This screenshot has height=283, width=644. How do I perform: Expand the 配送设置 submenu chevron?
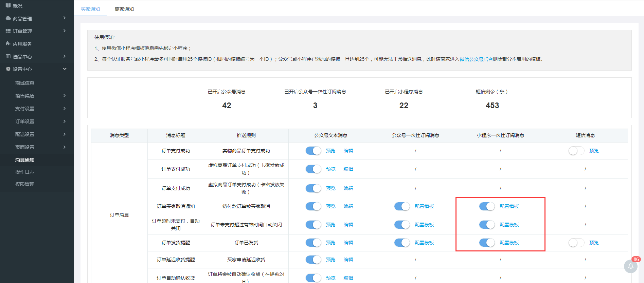[65, 134]
